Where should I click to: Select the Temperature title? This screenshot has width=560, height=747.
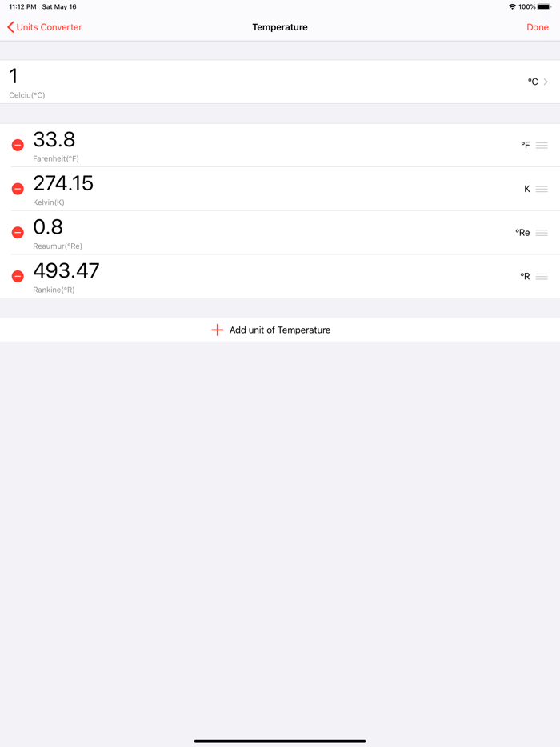[x=280, y=26]
